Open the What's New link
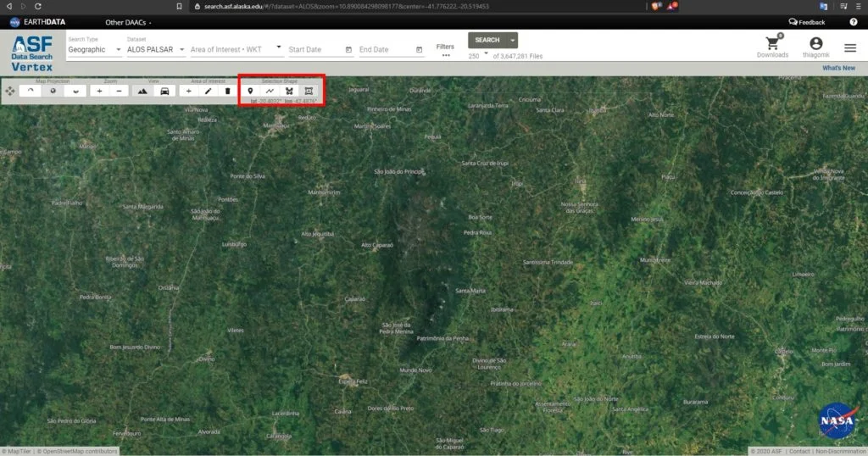868x456 pixels. 838,68
